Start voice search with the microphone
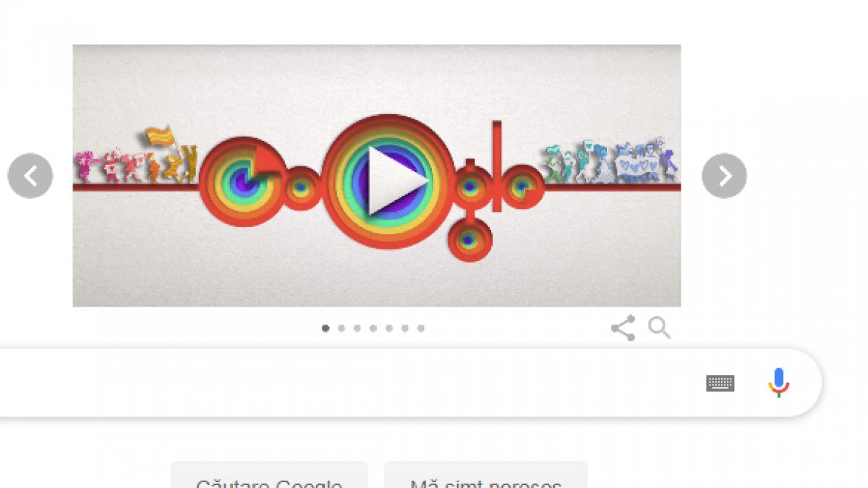Image resolution: width=868 pixels, height=488 pixels. click(x=778, y=382)
